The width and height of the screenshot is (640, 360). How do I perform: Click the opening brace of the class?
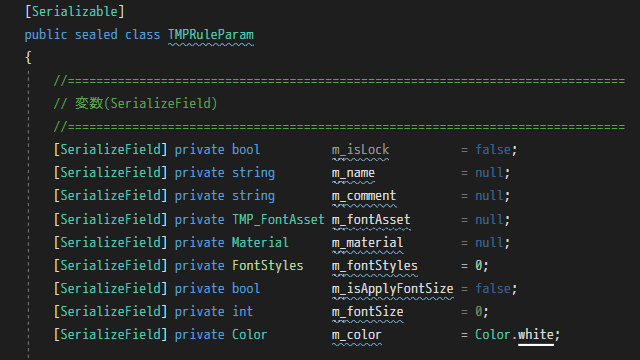(28, 58)
